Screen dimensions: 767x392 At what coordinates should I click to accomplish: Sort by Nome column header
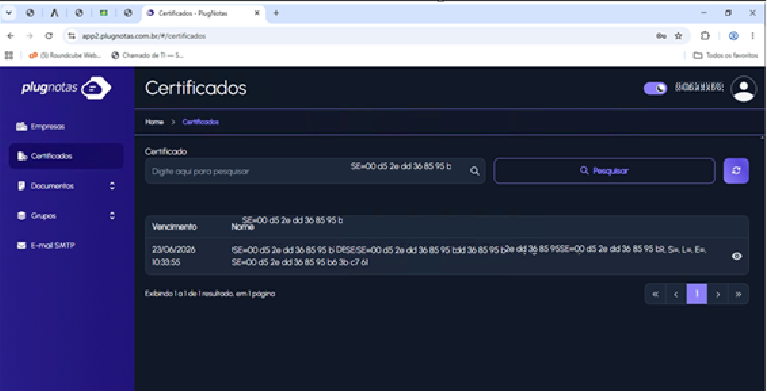point(243,227)
